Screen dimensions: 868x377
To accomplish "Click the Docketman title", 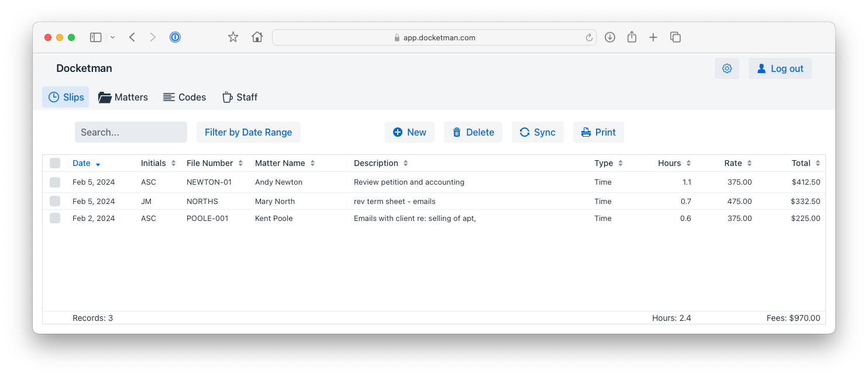I will (84, 68).
